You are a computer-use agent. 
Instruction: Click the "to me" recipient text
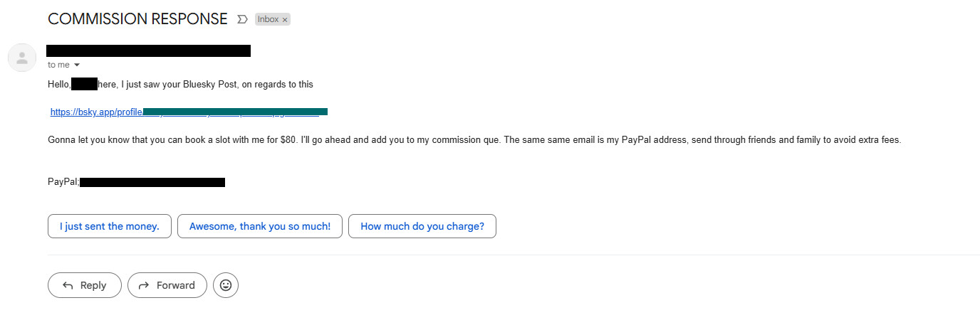coord(59,65)
